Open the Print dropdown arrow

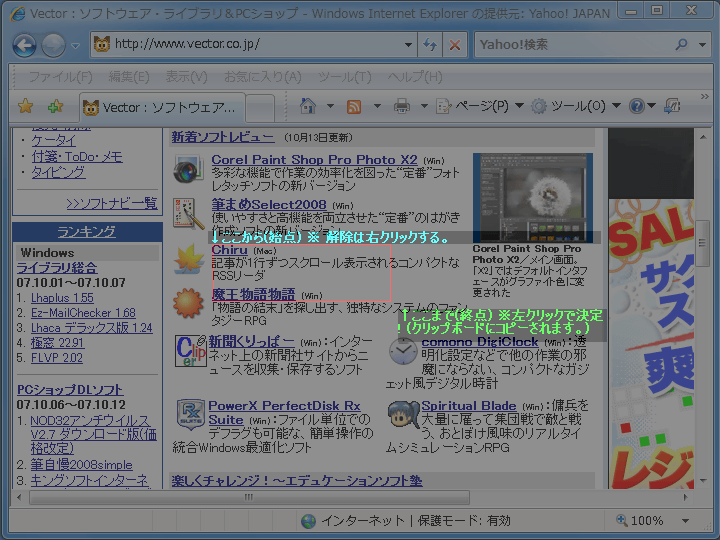tap(424, 107)
